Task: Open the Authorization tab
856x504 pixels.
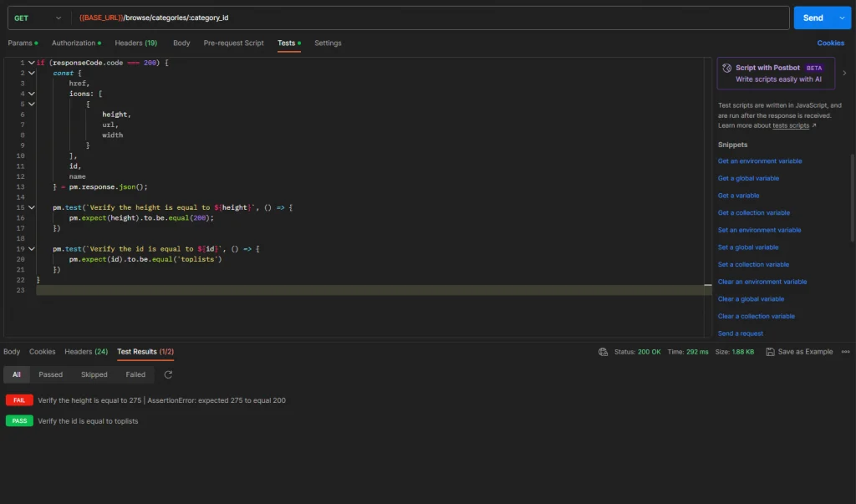Action: point(76,43)
